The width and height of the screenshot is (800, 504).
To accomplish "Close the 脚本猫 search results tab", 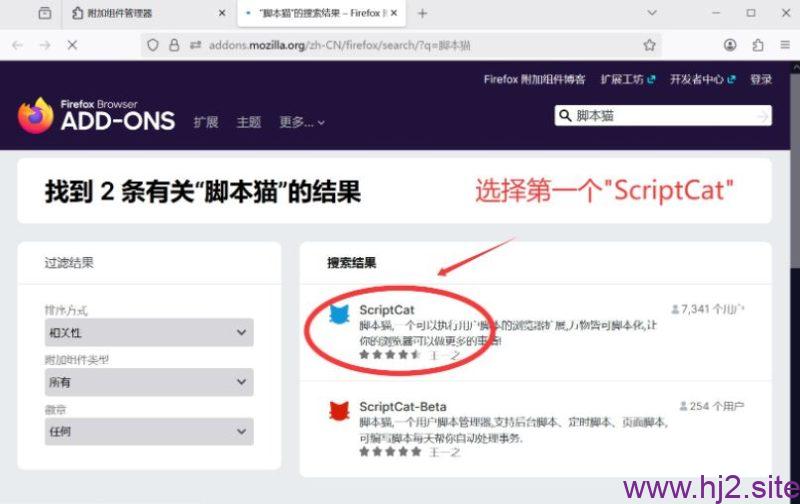I will 394,13.
